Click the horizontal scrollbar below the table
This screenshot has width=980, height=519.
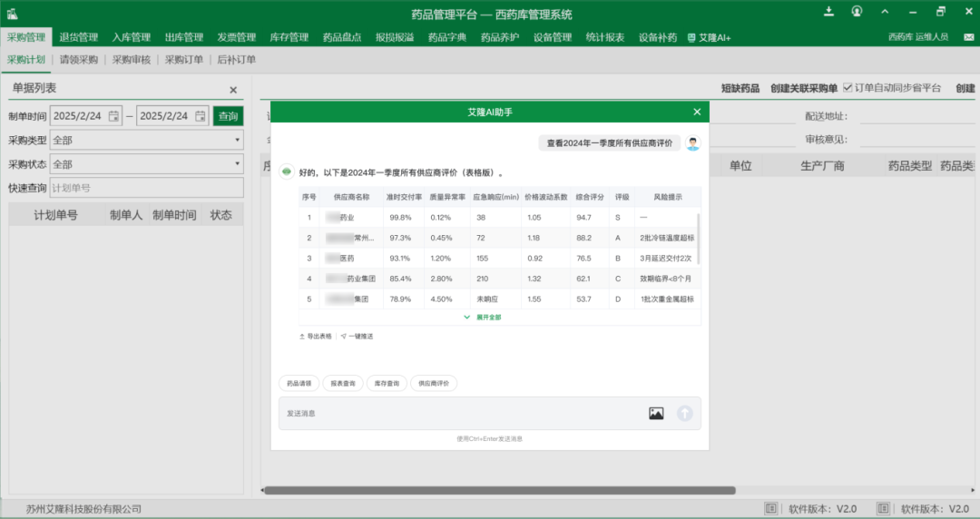point(499,491)
